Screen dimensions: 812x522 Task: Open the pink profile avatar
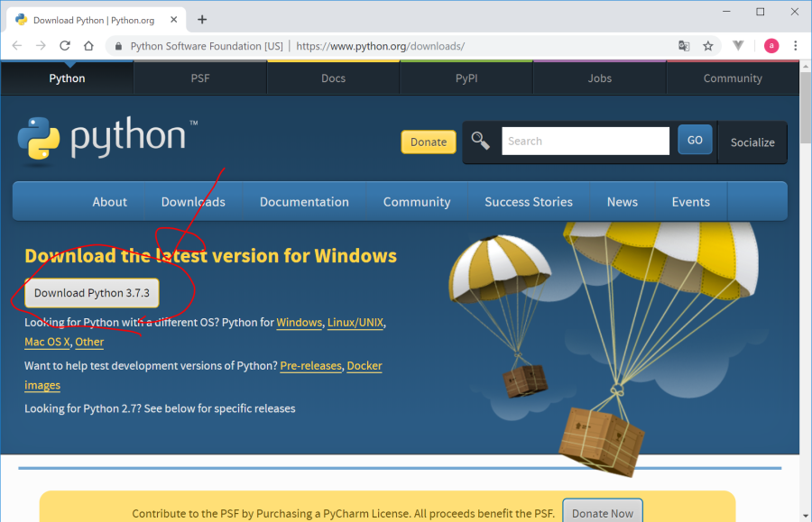pos(771,46)
